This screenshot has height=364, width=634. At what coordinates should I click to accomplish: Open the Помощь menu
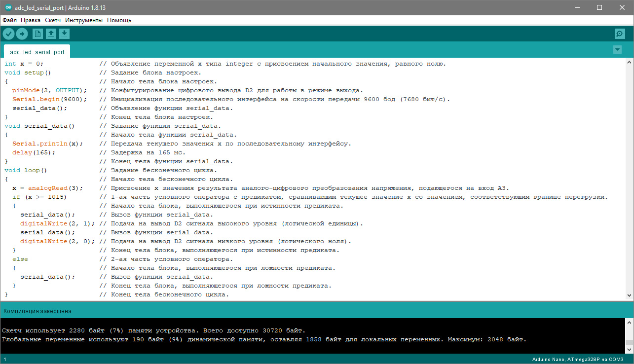(x=119, y=20)
